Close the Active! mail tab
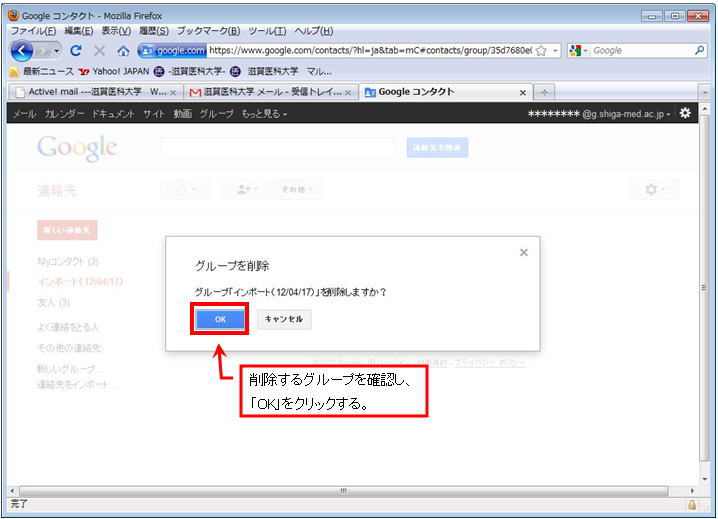 [x=173, y=93]
